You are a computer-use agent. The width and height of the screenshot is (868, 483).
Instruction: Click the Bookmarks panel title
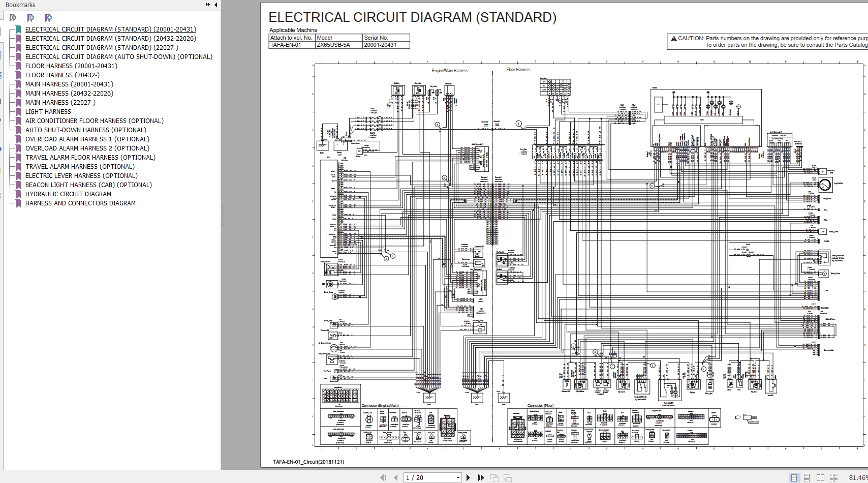(20, 5)
